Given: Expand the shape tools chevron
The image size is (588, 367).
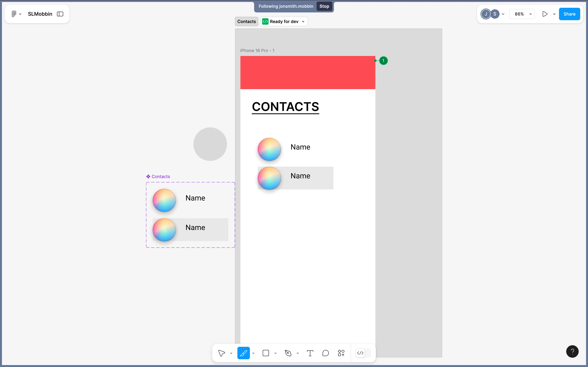Looking at the screenshot, I should (276, 353).
